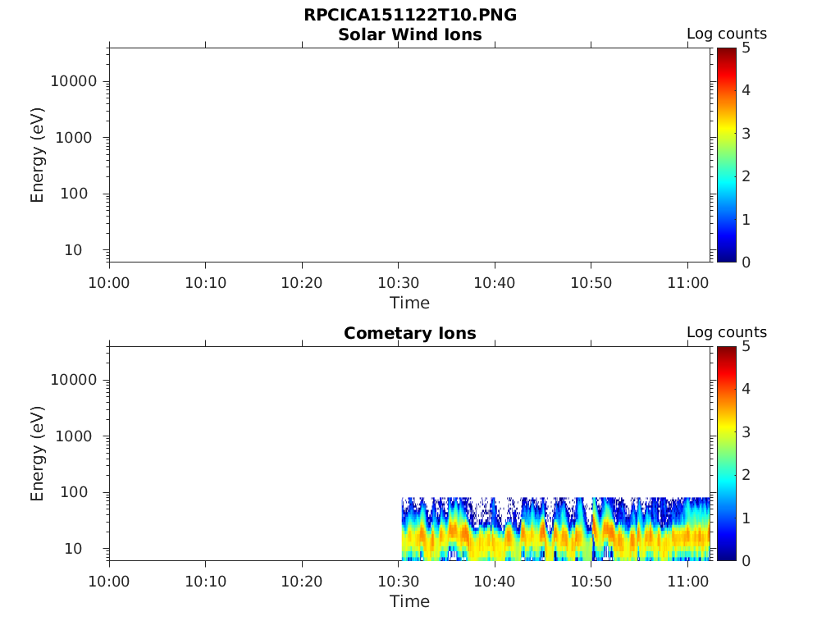Click the colorbar value 3 on Solar Wind
This screenshot has height=630, width=840.
(746, 134)
